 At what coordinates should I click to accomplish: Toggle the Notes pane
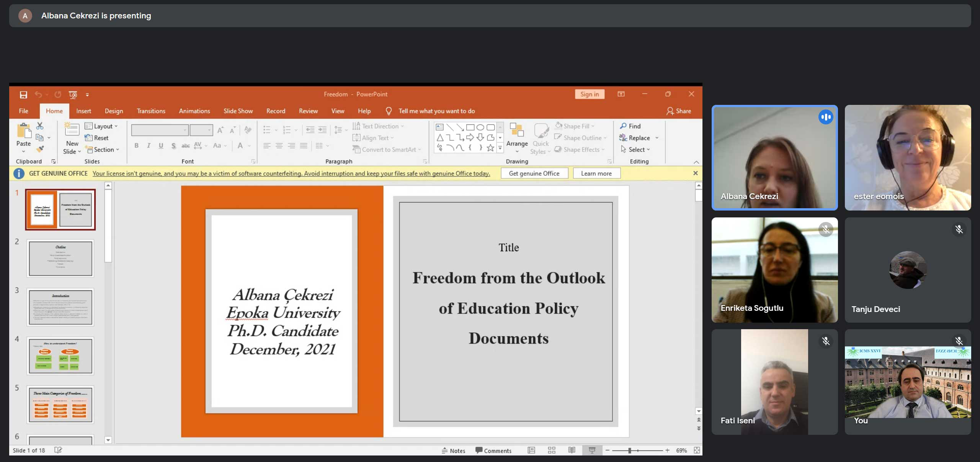[453, 451]
